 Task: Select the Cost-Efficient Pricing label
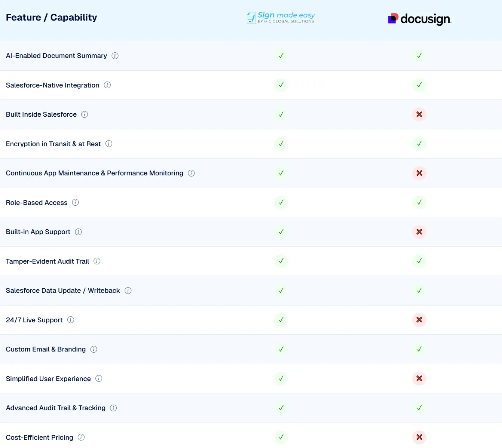coord(40,438)
